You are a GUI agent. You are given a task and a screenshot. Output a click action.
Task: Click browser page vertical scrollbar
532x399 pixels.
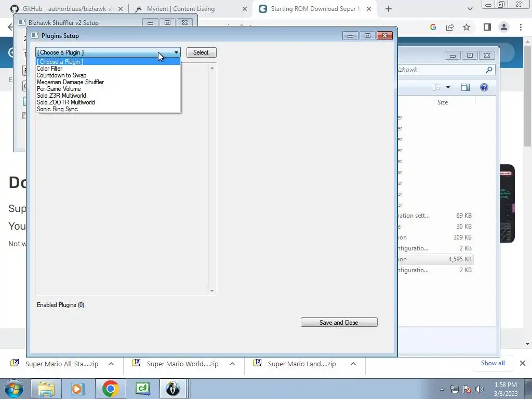528,97
